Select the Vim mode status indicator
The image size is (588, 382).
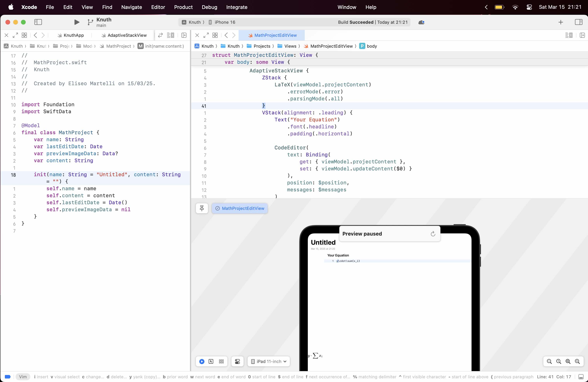pos(22,377)
